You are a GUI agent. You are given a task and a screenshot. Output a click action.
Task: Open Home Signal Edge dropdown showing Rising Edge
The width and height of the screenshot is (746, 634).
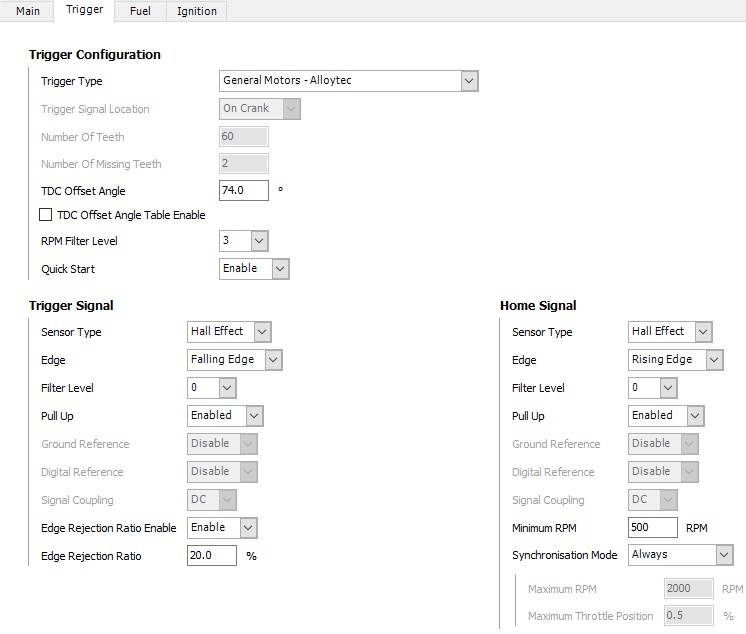point(676,360)
